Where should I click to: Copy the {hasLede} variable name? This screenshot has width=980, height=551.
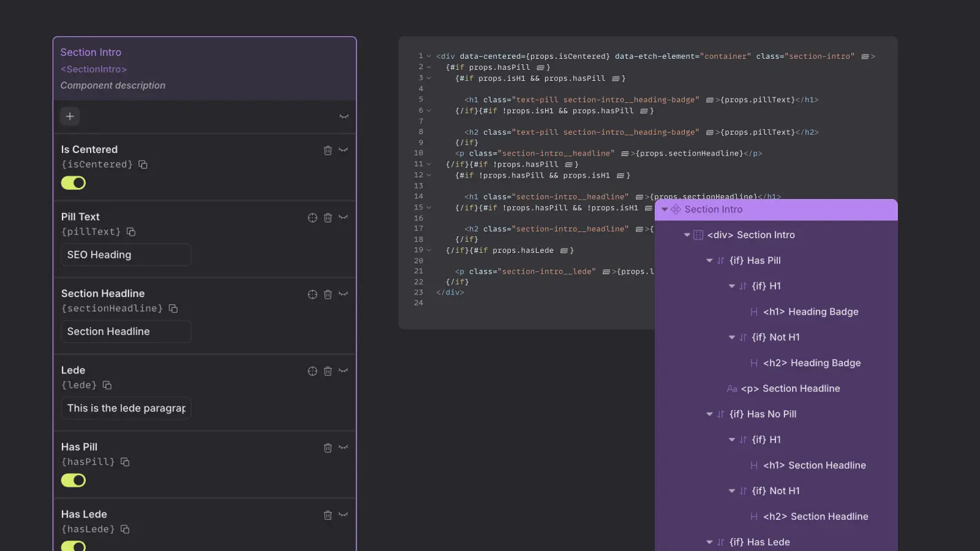pyautogui.click(x=125, y=530)
